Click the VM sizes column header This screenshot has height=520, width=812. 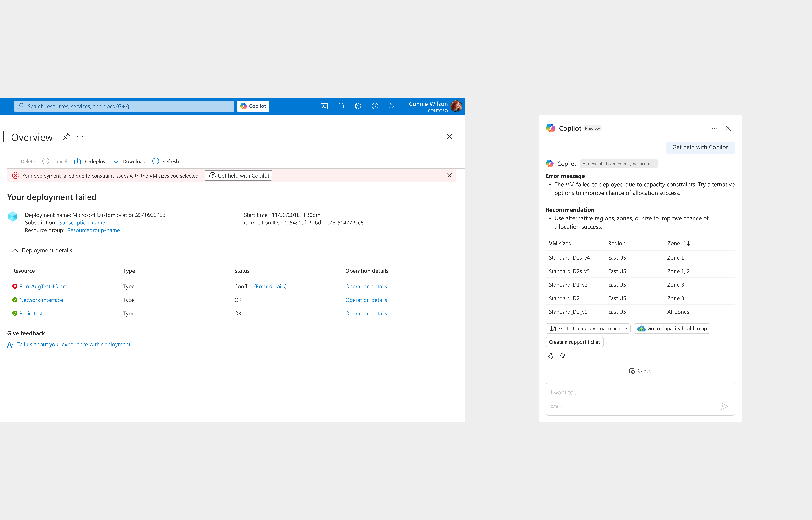(560, 243)
